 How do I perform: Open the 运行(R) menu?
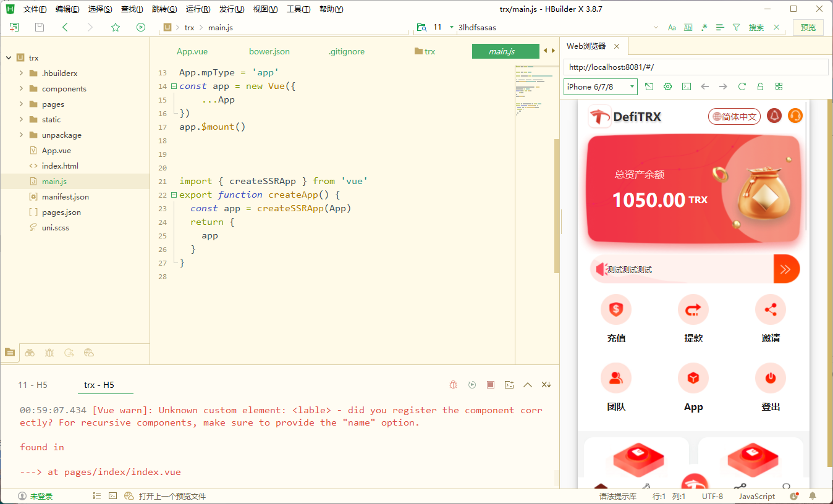click(x=198, y=9)
